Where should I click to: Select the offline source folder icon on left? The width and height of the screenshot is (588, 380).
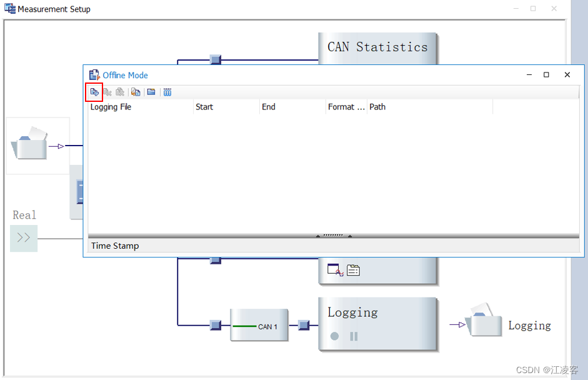29,143
